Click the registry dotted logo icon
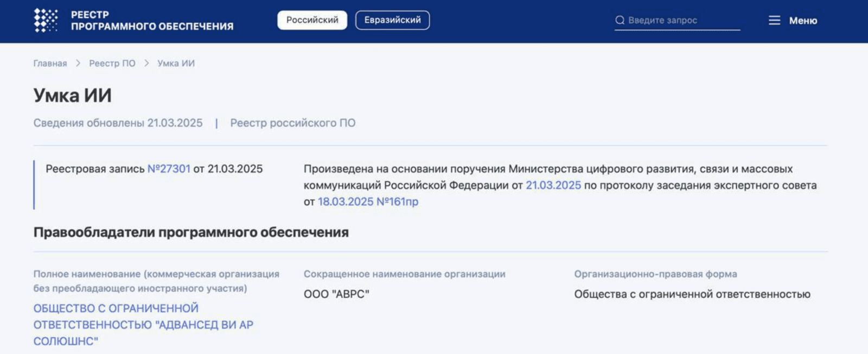 (46, 20)
